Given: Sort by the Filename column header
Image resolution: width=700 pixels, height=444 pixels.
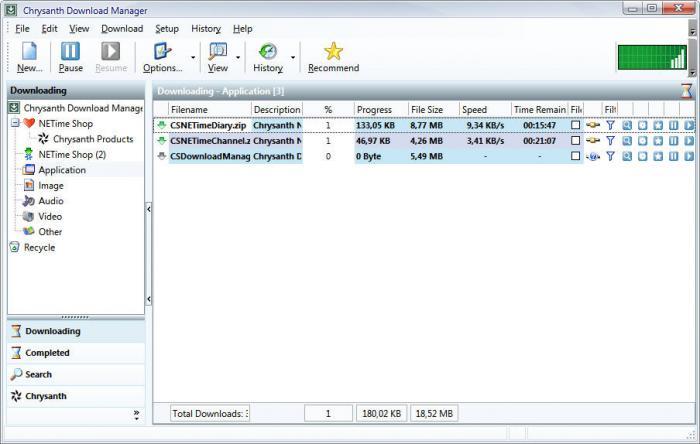Looking at the screenshot, I should click(209, 110).
